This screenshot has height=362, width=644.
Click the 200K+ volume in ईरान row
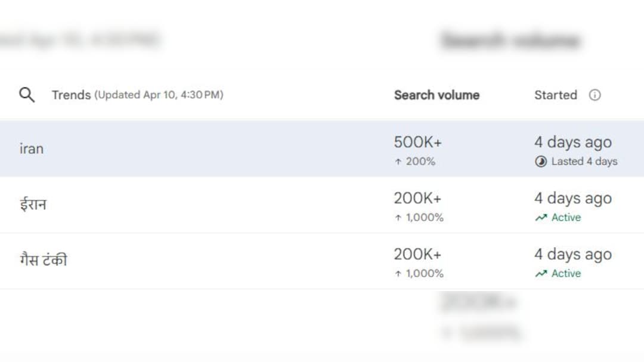(417, 199)
